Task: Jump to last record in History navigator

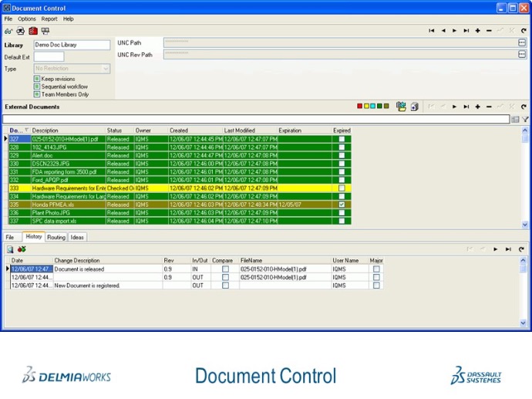Action: (509, 249)
